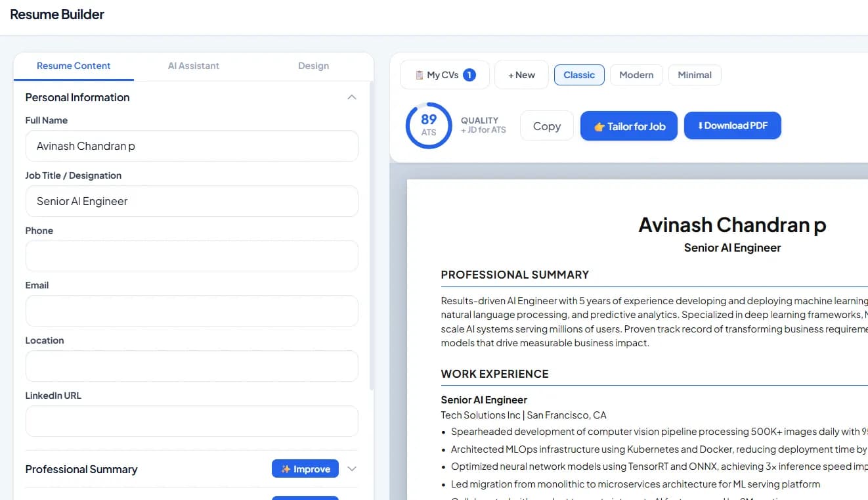This screenshot has height=500, width=868.
Task: Click Tech Solutions Inc | San Francisco, CA line
Action: [x=523, y=415]
